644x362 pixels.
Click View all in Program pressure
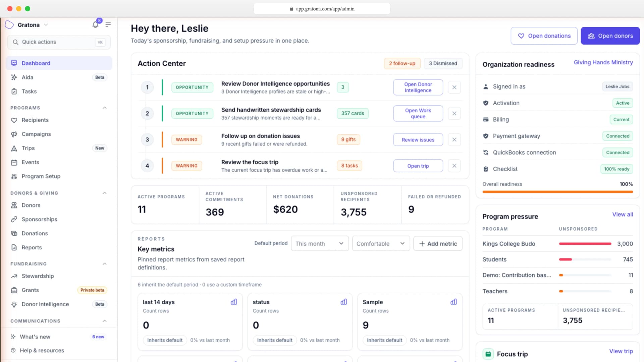point(623,215)
